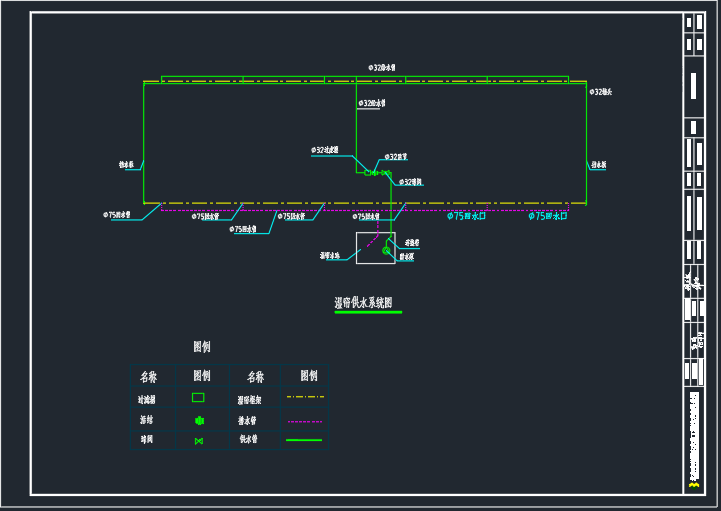Select the green union joint symbol in legend
This screenshot has height=511, width=721.
198,420
